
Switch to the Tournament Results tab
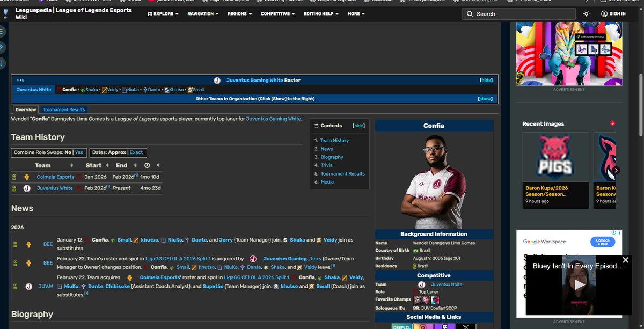pos(64,109)
